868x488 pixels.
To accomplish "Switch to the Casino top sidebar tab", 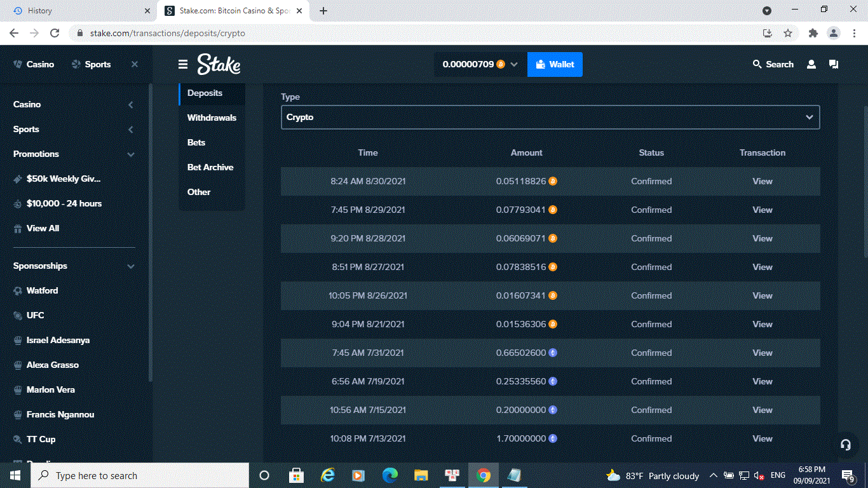I will (x=34, y=64).
